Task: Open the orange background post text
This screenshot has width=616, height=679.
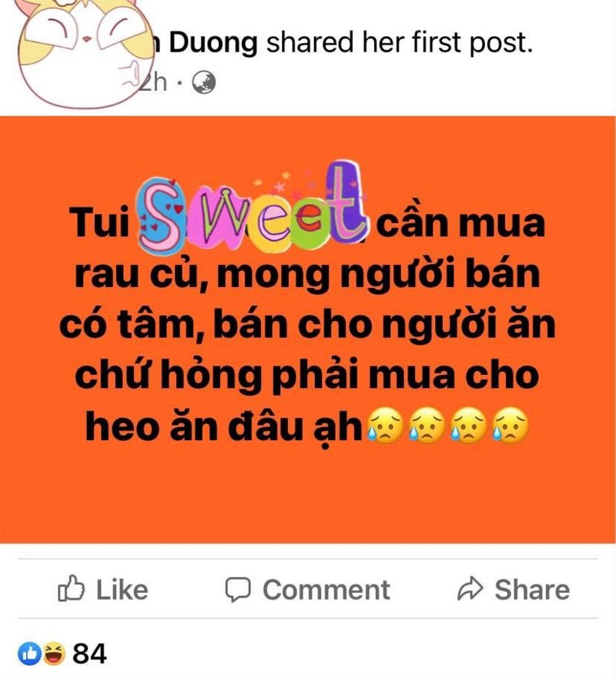Action: [308, 329]
